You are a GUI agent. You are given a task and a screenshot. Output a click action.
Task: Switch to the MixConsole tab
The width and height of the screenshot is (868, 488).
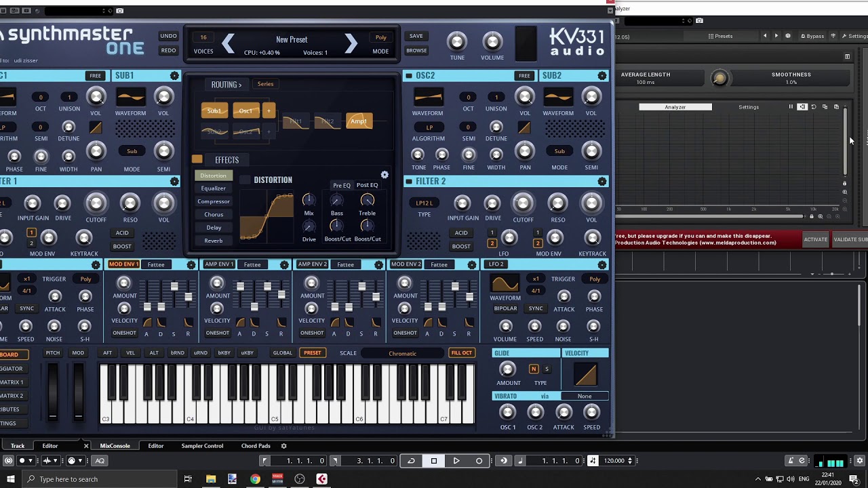(115, 446)
